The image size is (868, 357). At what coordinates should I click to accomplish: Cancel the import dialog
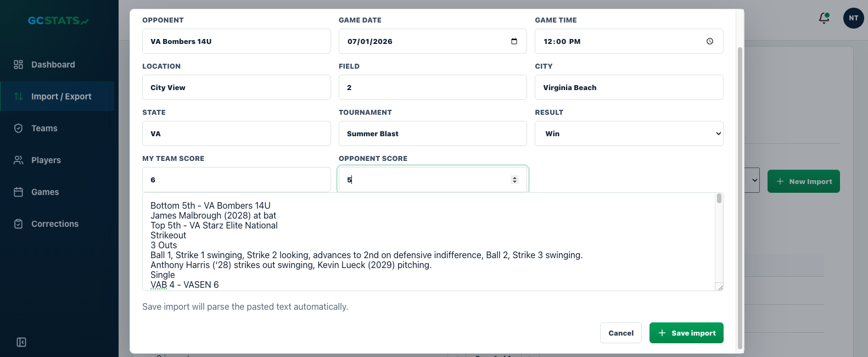tap(621, 333)
